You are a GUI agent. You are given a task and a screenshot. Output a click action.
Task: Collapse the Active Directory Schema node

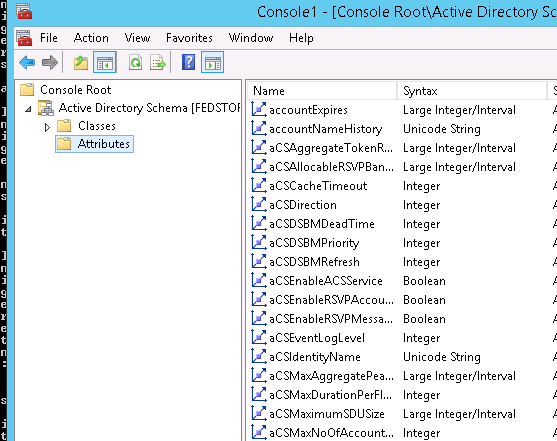coord(28,109)
